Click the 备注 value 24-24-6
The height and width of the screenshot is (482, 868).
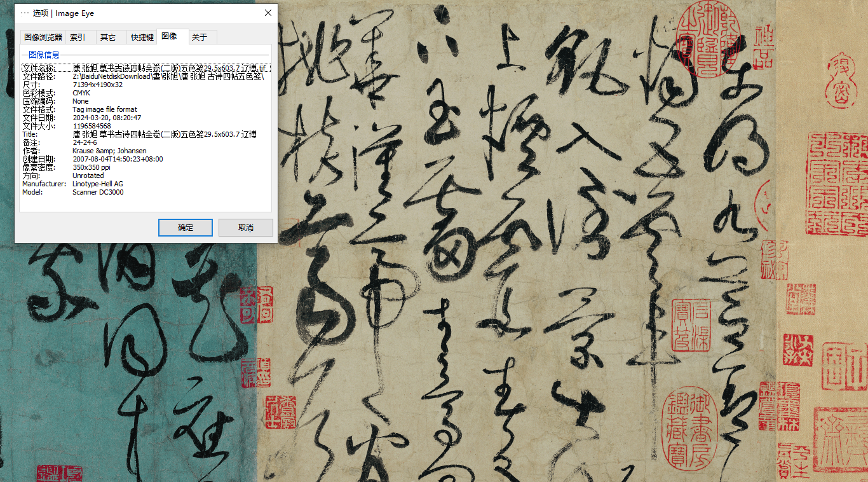pyautogui.click(x=85, y=142)
